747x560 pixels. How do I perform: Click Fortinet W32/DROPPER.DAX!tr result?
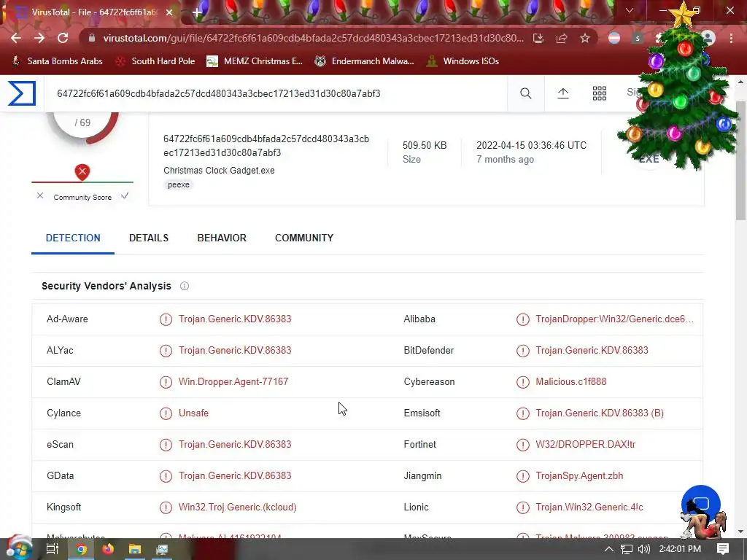pos(586,445)
